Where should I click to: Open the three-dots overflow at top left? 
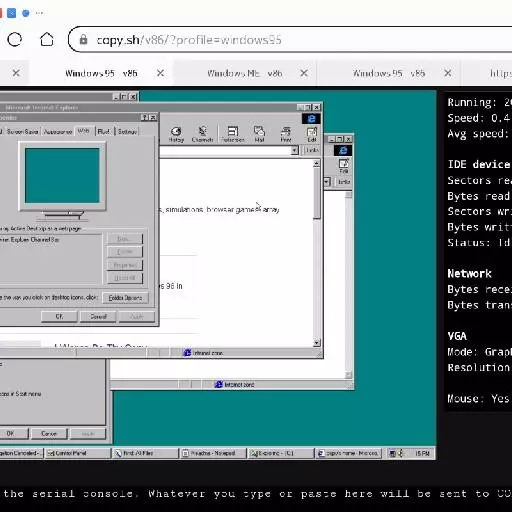[39, 13]
